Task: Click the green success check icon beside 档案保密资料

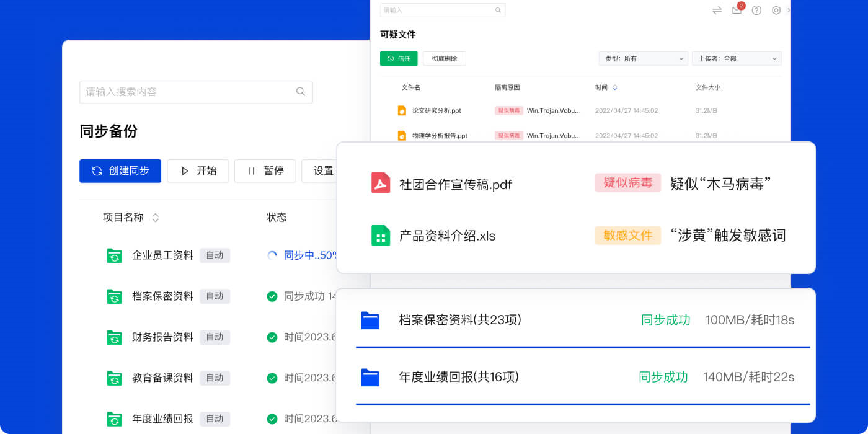Action: pyautogui.click(x=272, y=296)
